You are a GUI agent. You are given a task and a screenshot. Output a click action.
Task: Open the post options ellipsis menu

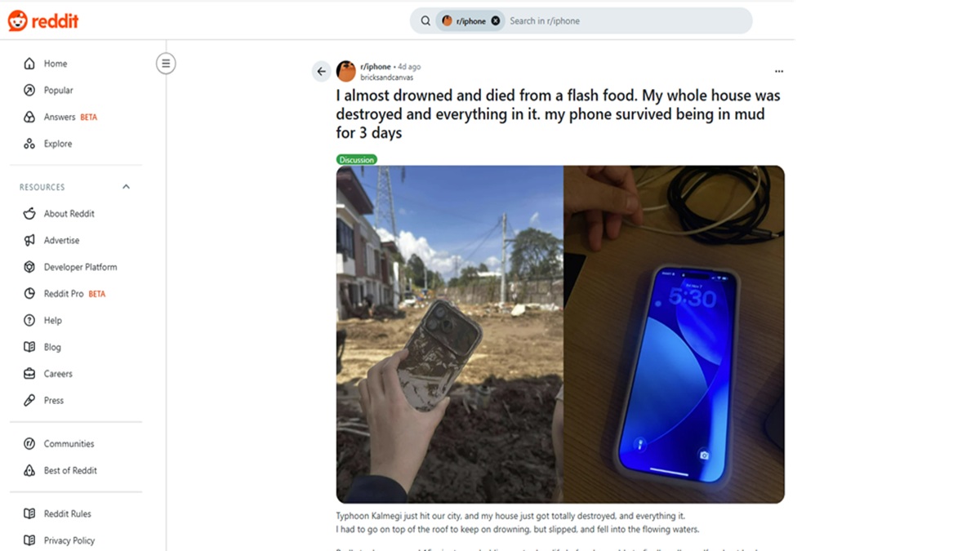tap(778, 72)
